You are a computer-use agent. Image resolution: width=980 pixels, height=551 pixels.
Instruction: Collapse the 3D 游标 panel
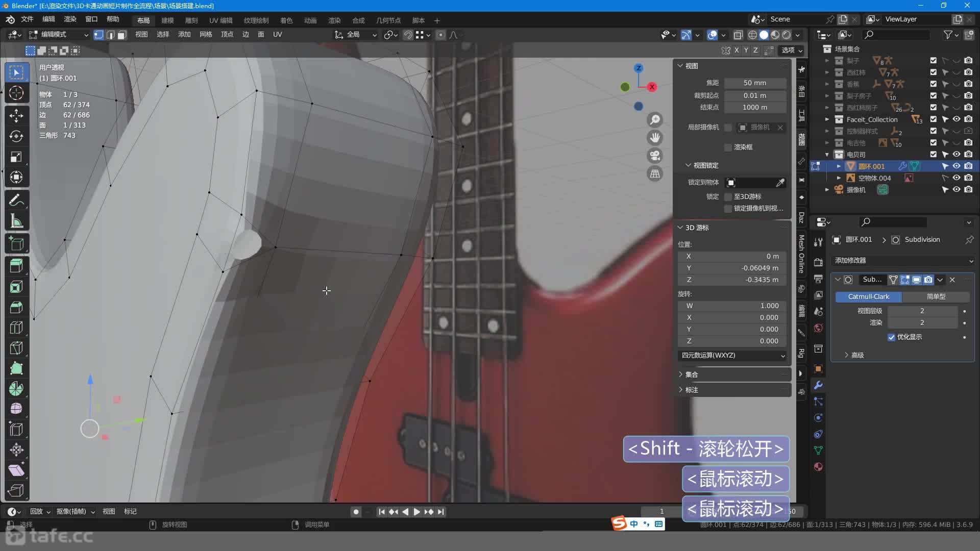[x=680, y=228]
